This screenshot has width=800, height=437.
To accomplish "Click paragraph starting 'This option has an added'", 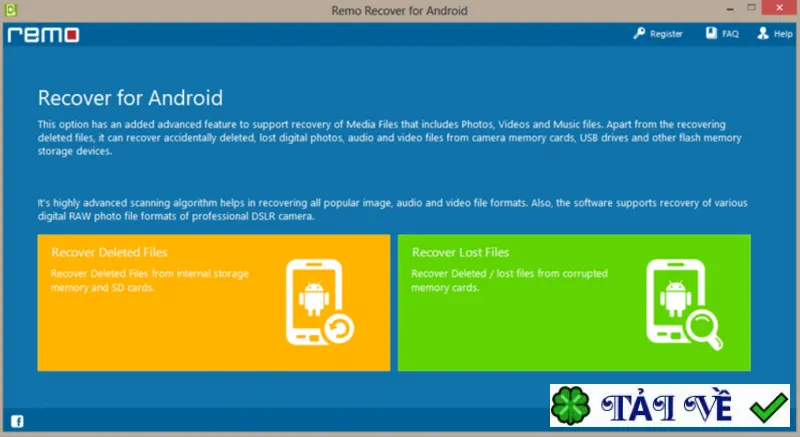I will pos(389,138).
